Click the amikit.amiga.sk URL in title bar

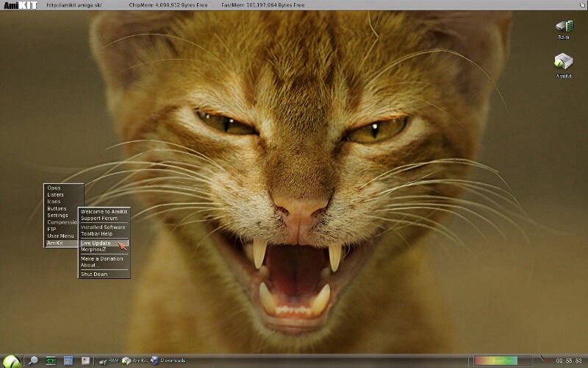point(74,5)
